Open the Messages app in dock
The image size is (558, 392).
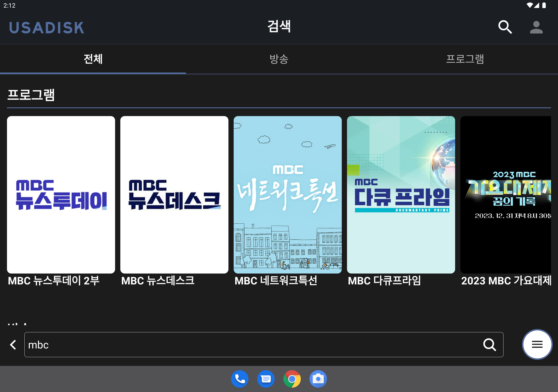click(266, 379)
